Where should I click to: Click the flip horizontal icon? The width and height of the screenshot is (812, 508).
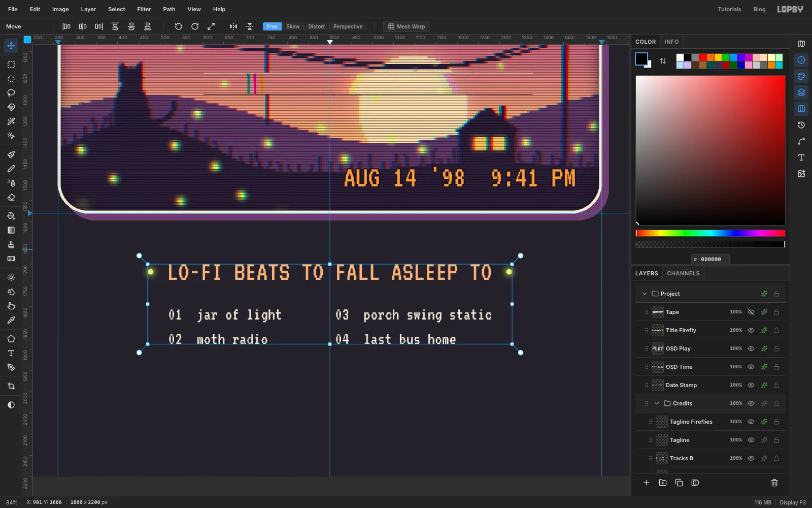tap(233, 26)
